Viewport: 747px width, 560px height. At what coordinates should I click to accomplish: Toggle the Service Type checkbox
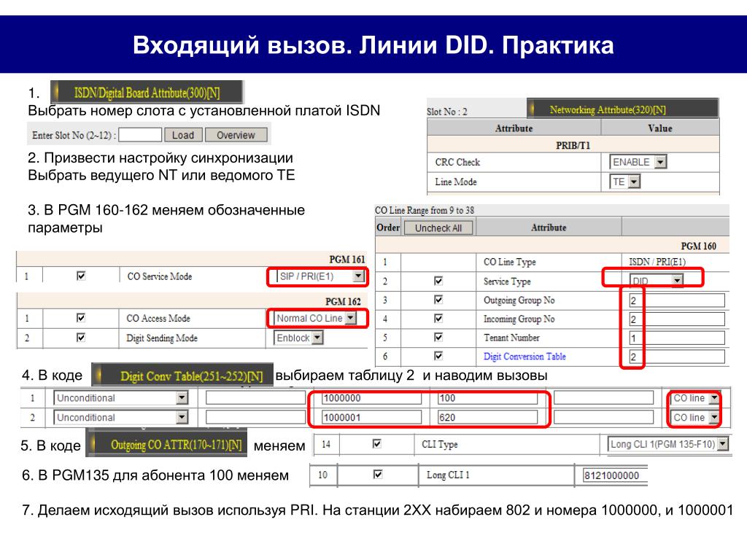click(x=438, y=281)
